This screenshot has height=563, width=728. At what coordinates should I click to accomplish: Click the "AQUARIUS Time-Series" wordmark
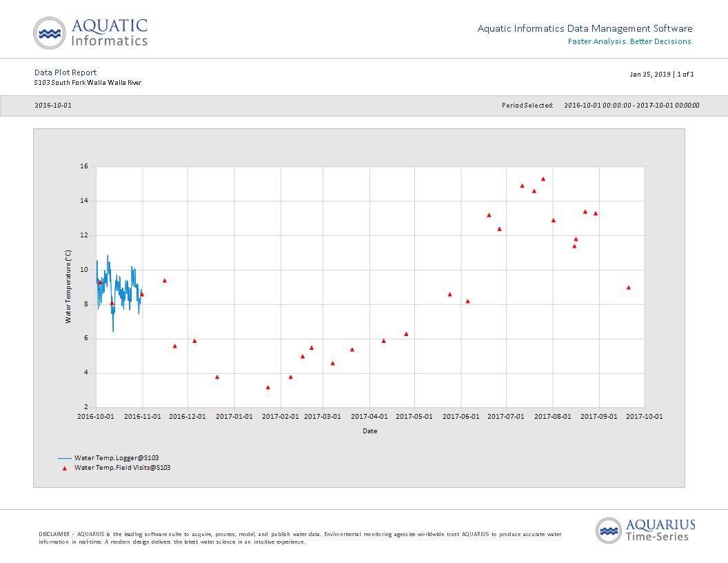(660, 531)
